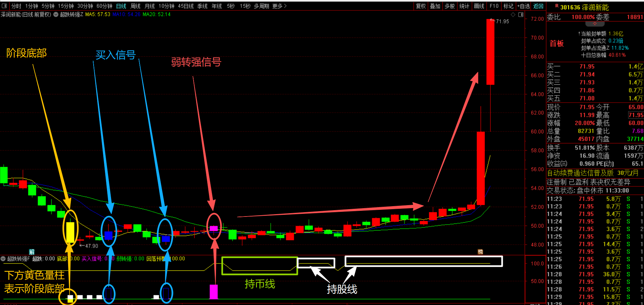
Task: Select the 日线 daily period tab
Action: click(121, 6)
